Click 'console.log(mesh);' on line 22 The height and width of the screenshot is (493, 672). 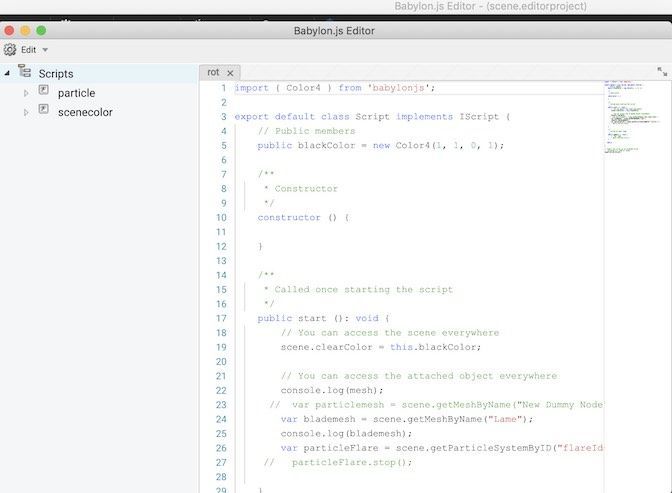pyautogui.click(x=332, y=391)
